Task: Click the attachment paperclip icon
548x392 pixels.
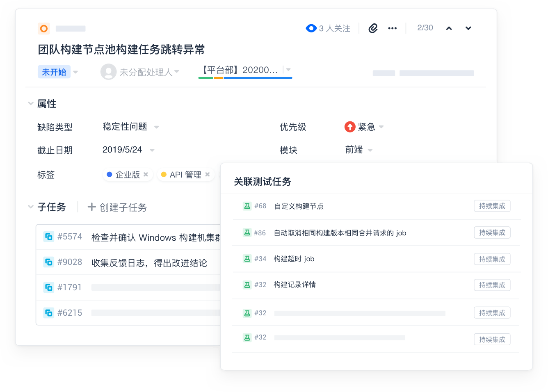Action: pyautogui.click(x=373, y=28)
